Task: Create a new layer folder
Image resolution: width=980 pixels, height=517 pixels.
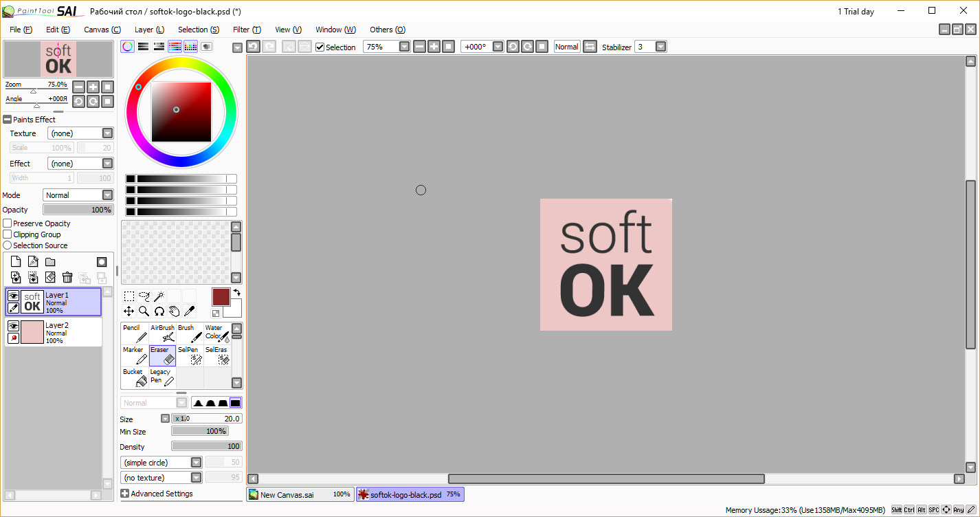Action: 50,262
